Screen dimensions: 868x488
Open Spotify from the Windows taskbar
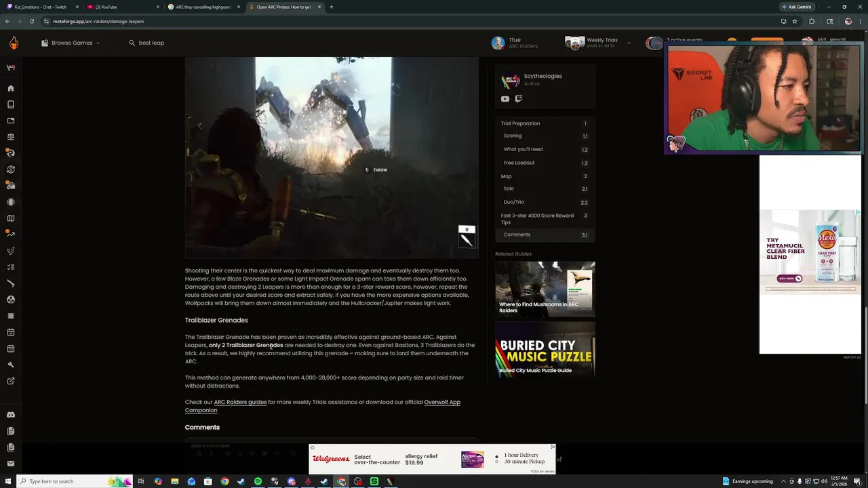pos(258,481)
